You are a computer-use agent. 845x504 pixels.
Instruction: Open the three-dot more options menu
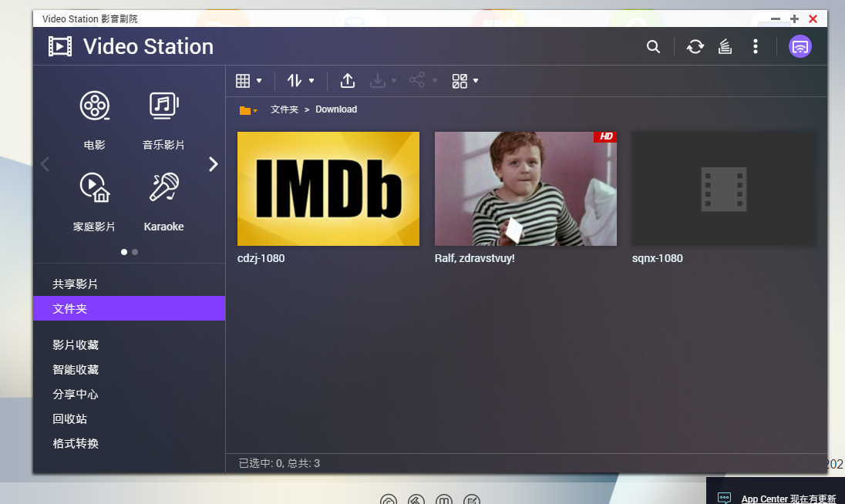tap(756, 47)
